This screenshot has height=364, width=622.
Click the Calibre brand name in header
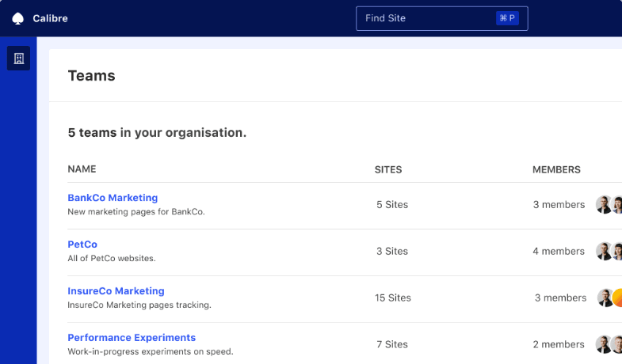click(x=50, y=18)
